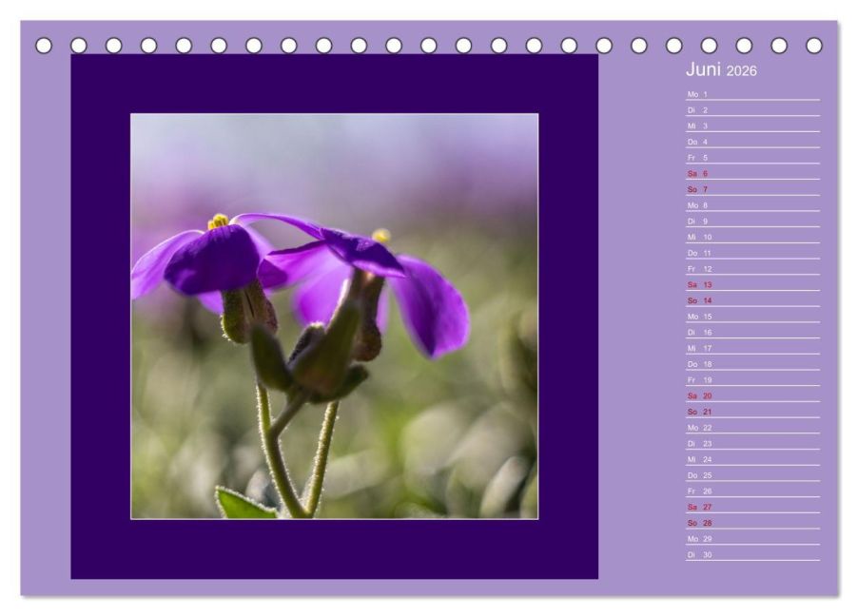
Task: Click the "Juni 2026" month heading
Action: [x=721, y=70]
